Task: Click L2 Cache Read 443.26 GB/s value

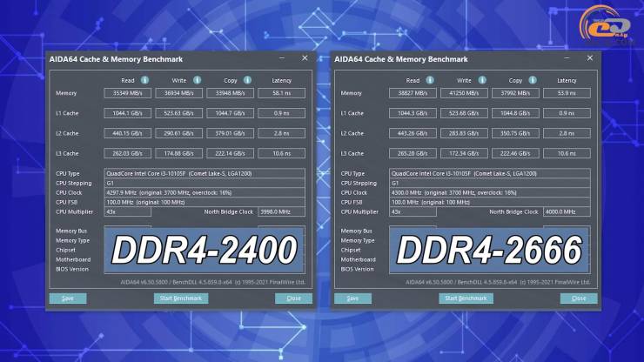Action: (x=413, y=133)
